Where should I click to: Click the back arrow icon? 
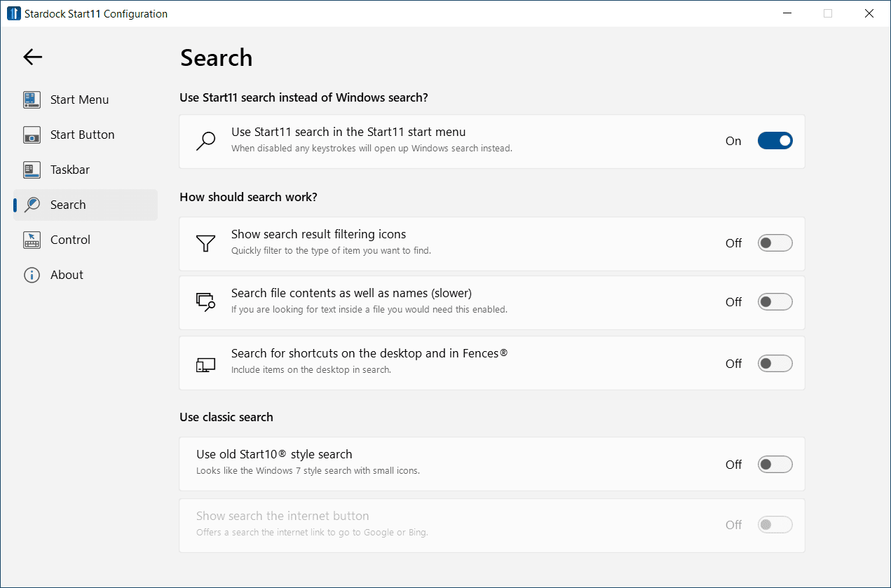tap(33, 57)
